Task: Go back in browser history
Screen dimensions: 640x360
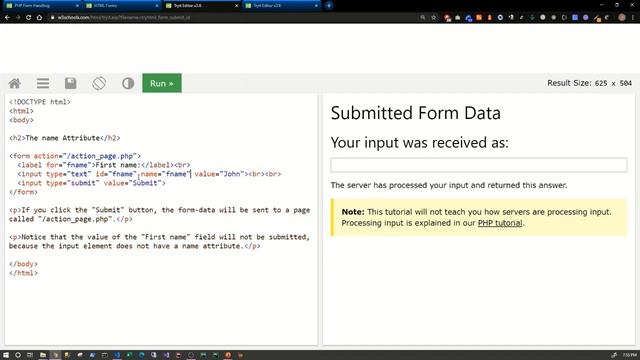Action: (7, 18)
